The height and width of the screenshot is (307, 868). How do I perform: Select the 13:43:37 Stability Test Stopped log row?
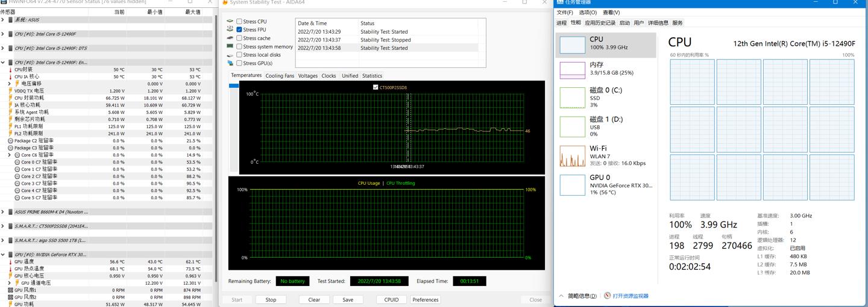386,40
